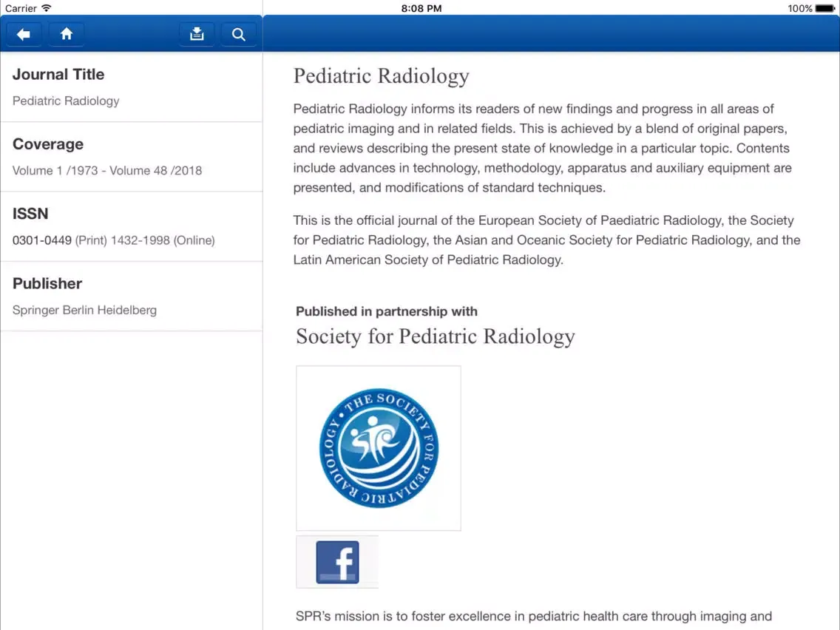Select the Coverage heading
Screen dimensions: 840x630
47,144
